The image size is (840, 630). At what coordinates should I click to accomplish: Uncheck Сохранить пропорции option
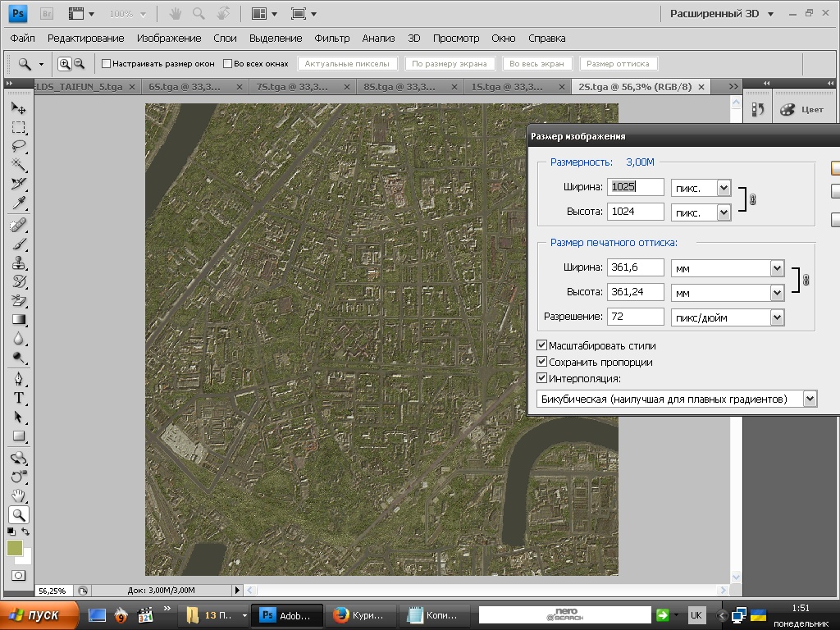tap(541, 362)
